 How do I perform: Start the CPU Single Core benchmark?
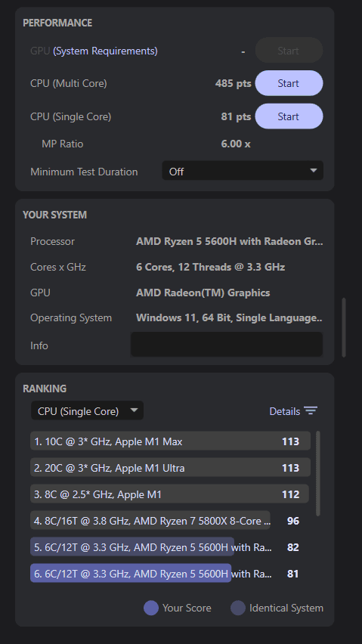tap(289, 116)
